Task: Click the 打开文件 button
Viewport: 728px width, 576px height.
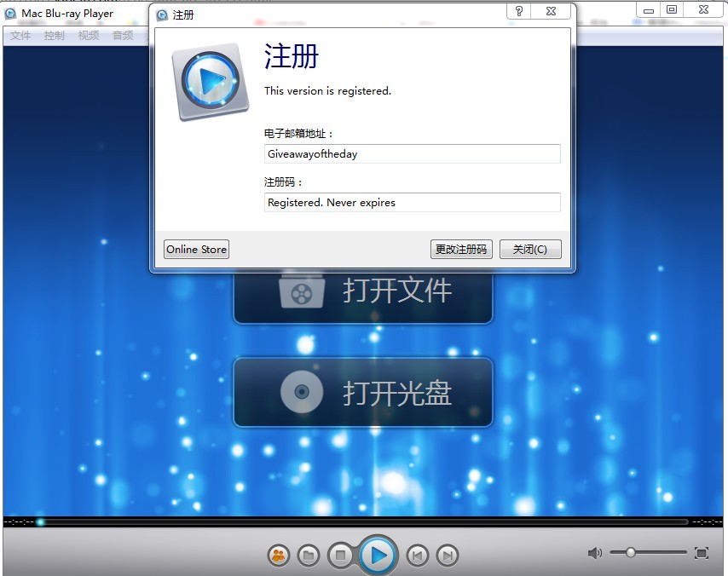Action: 362,297
